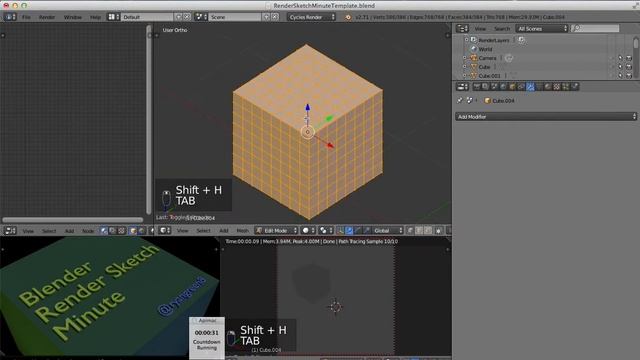
Task: Switch to the Constraints properties tab
Action: [x=521, y=87]
